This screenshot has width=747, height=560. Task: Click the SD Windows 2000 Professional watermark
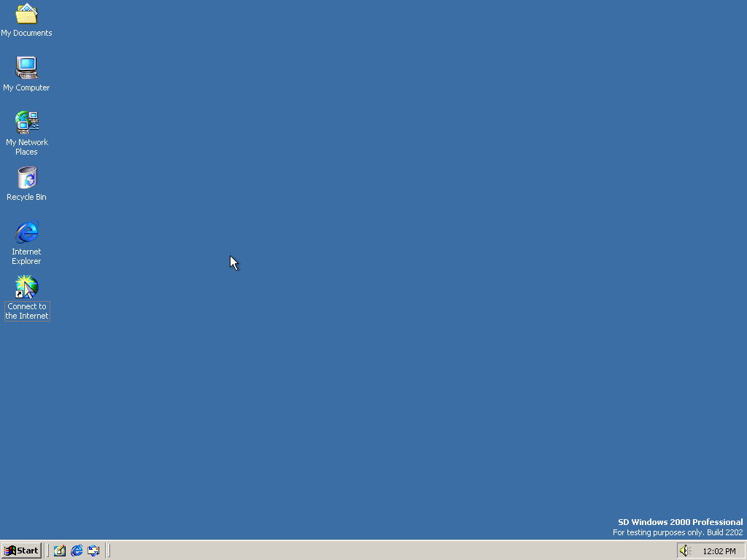[680, 522]
